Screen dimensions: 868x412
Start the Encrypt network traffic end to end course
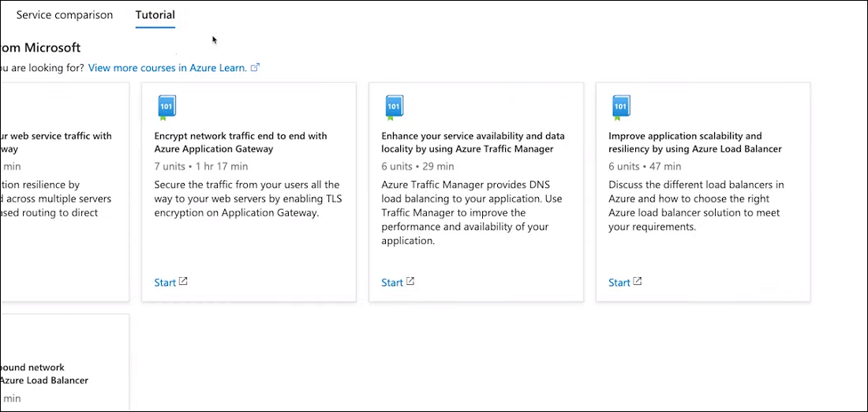[165, 283]
